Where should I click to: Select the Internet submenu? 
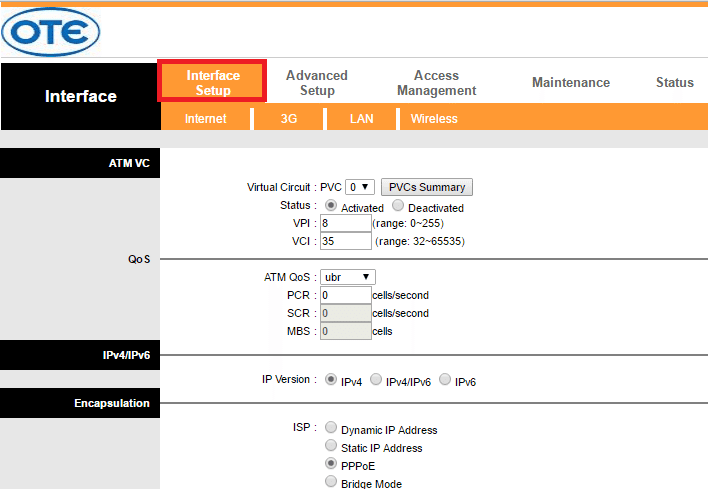(x=206, y=119)
